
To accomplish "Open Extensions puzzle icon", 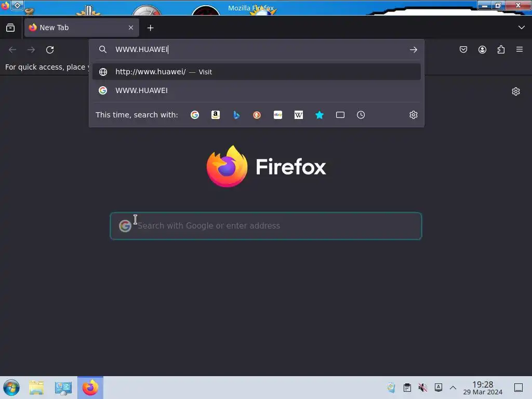I will pos(501,49).
